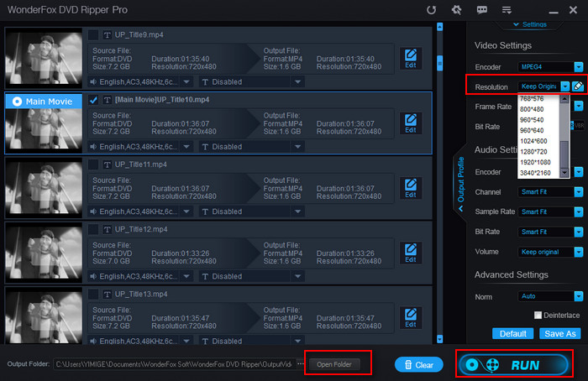Expand subtitle dropdown for UP_Title11
The width and height of the screenshot is (588, 381).
pyautogui.click(x=297, y=211)
